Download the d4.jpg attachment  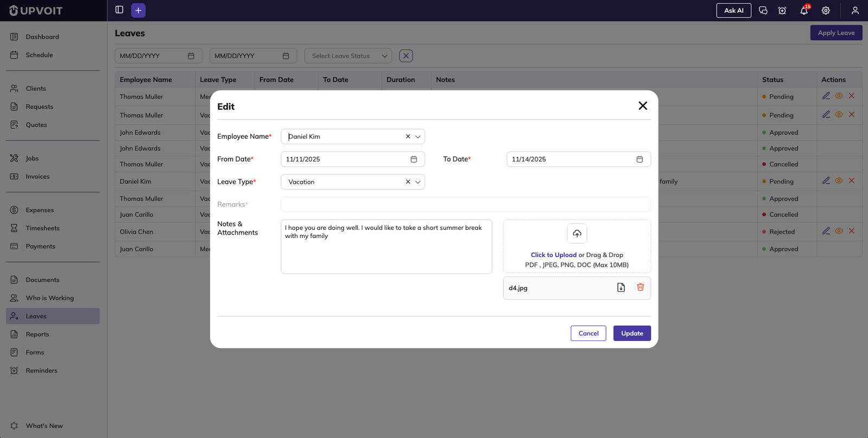click(x=621, y=287)
